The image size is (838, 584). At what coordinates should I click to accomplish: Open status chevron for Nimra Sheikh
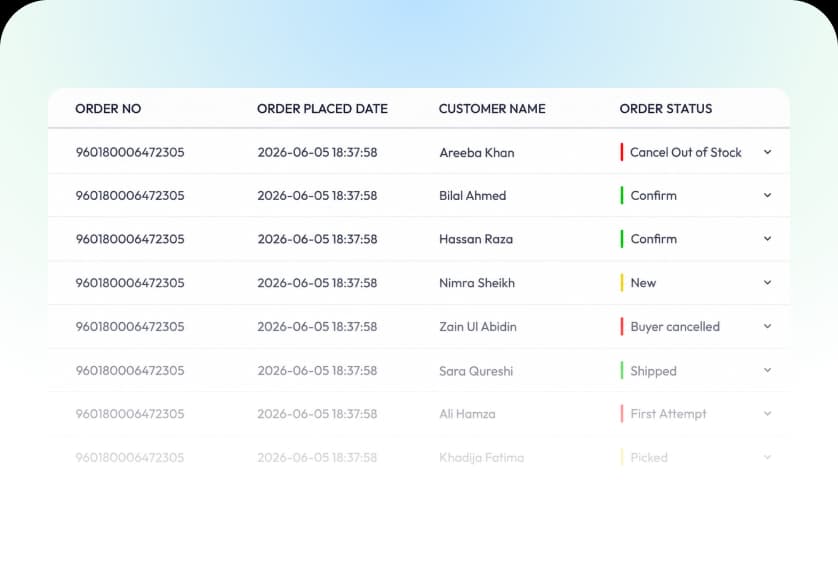tap(767, 283)
